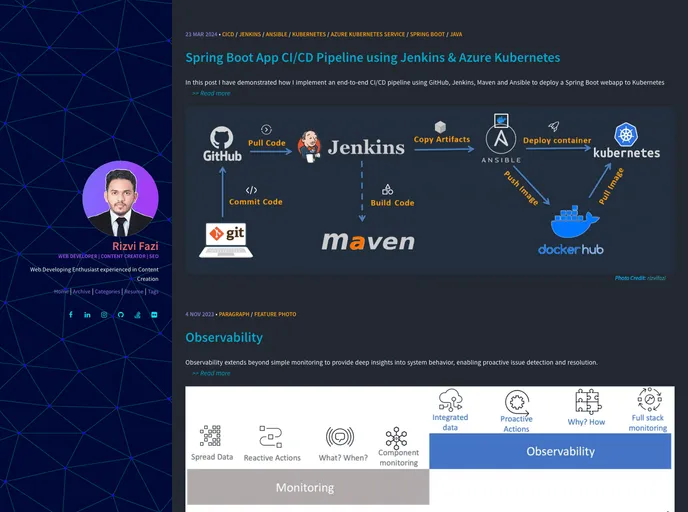688x512 pixels.
Task: Click Read more under the Spring Boot post
Action: pos(211,93)
